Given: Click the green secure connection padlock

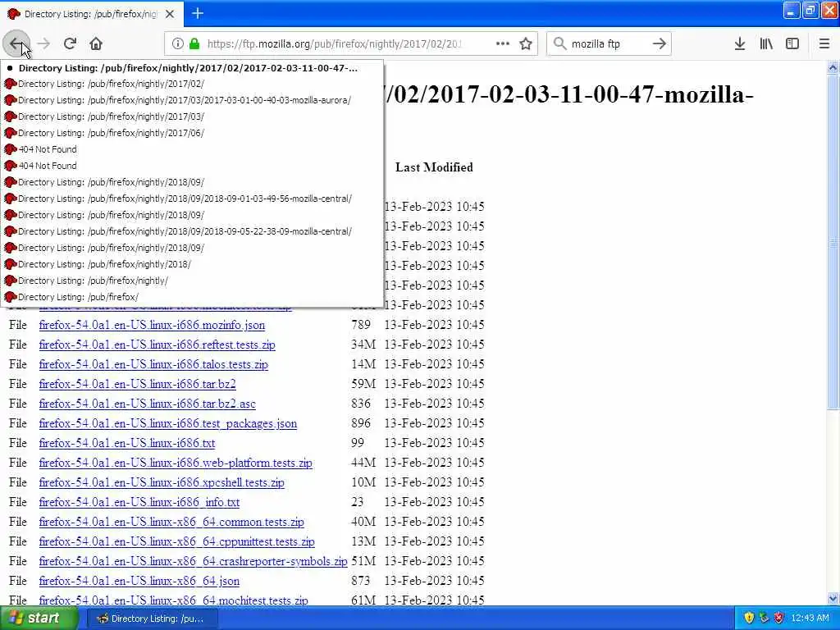Looking at the screenshot, I should [194, 44].
